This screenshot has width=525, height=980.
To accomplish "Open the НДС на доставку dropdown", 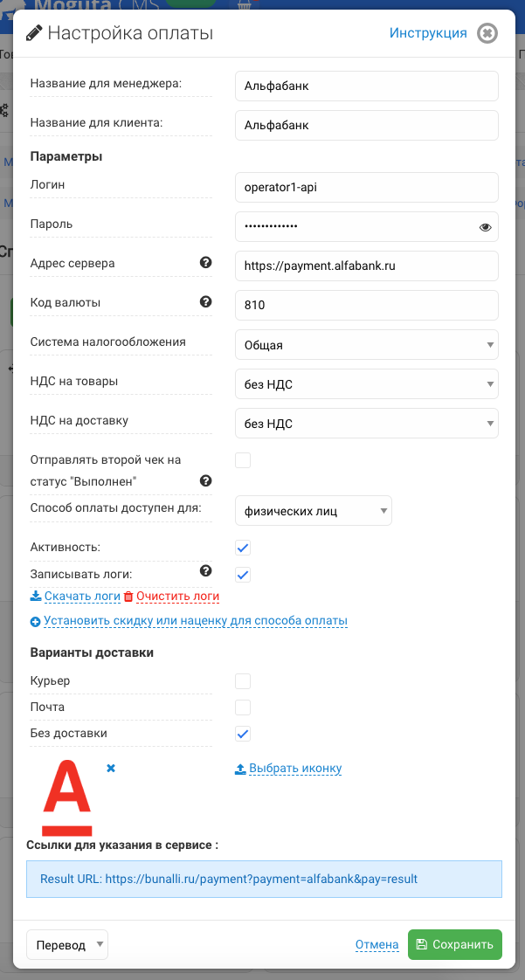I will pos(367,424).
